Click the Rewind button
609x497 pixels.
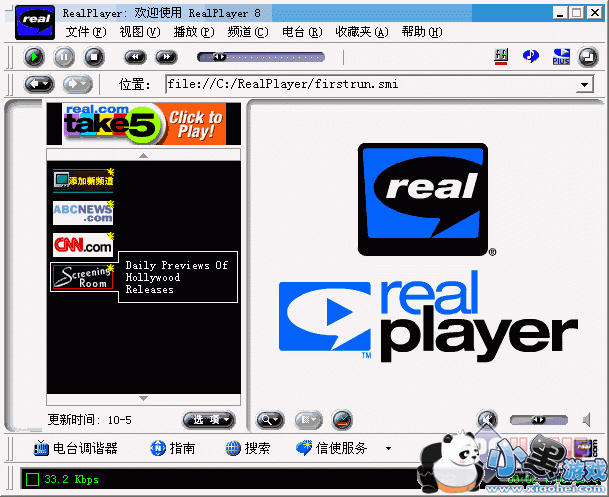(135, 57)
